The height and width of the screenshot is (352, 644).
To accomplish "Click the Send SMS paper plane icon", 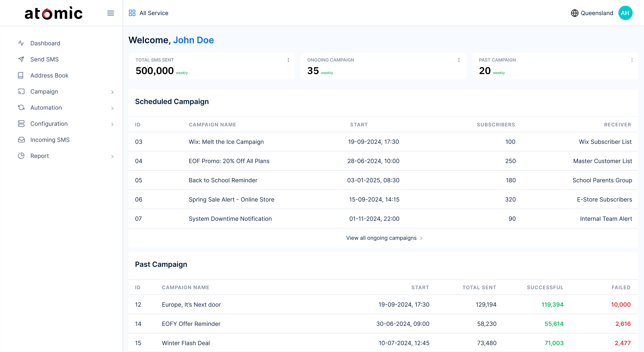I will coord(21,59).
